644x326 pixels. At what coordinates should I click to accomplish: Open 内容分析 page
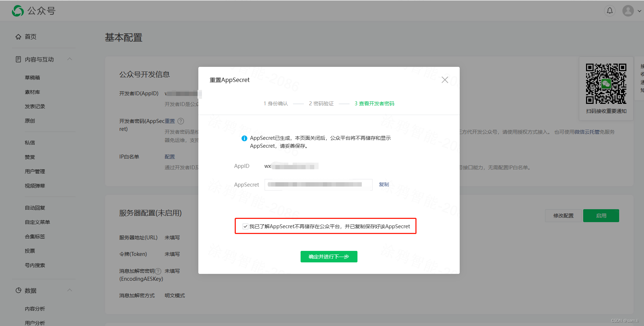tap(35, 309)
